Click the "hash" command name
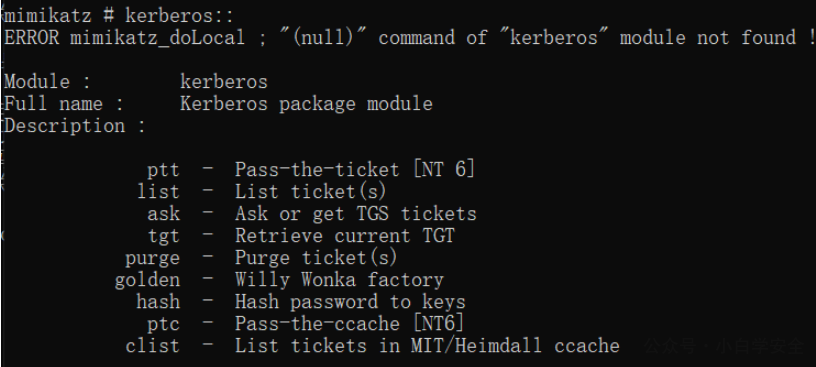This screenshot has width=816, height=367. tap(158, 302)
